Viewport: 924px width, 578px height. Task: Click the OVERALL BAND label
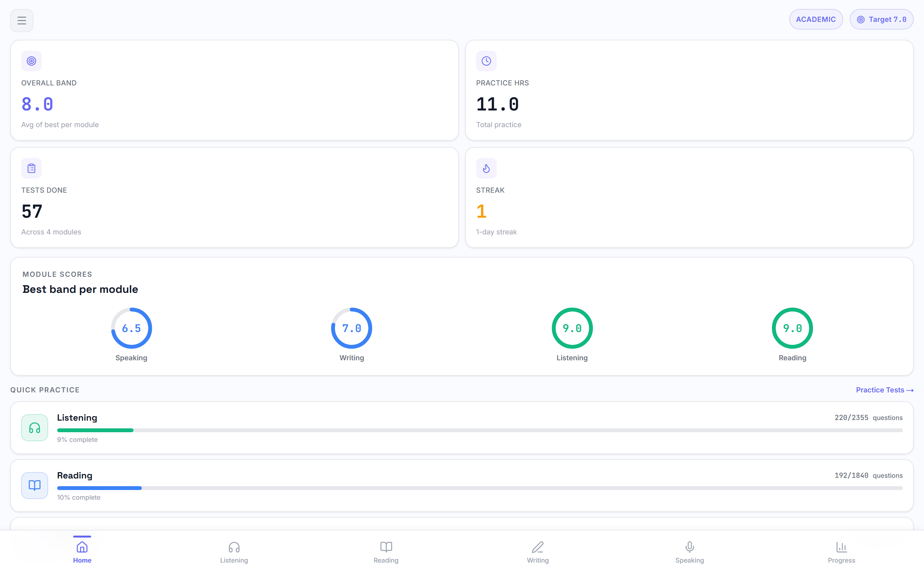(49, 83)
